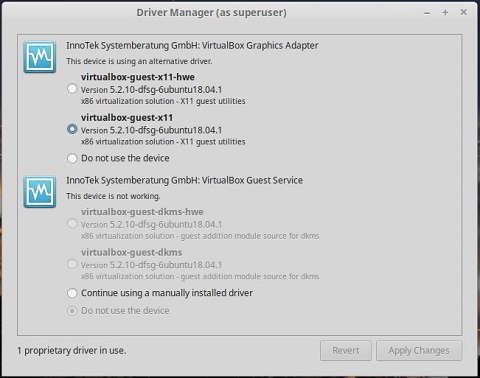Screen dimensions: 480x378
Task: Select the virtualbox-guest-dkms radio button
Action: (x=72, y=264)
